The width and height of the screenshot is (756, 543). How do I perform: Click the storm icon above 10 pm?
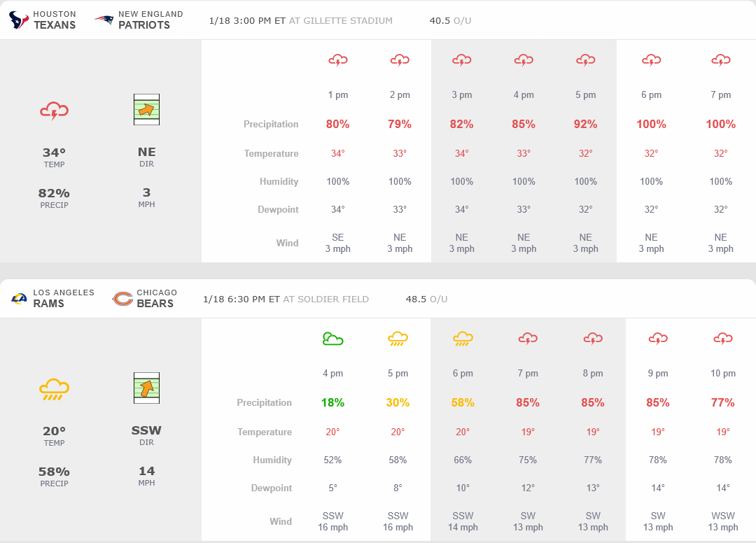tap(723, 339)
